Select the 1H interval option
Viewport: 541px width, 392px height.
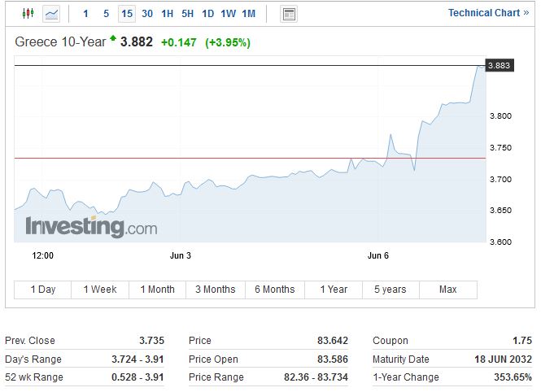pos(167,14)
